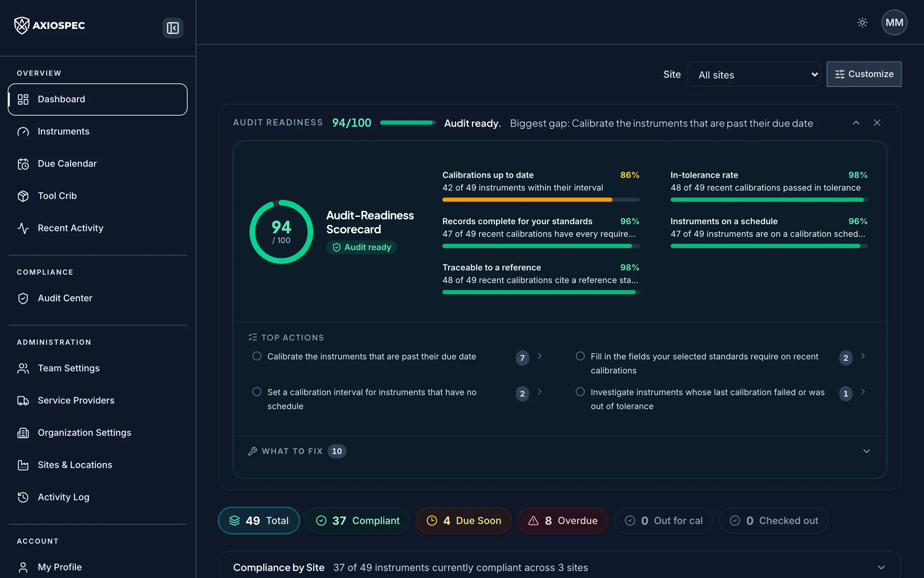Click the Activity Log history icon
The width and height of the screenshot is (924, 578).
pyautogui.click(x=23, y=497)
